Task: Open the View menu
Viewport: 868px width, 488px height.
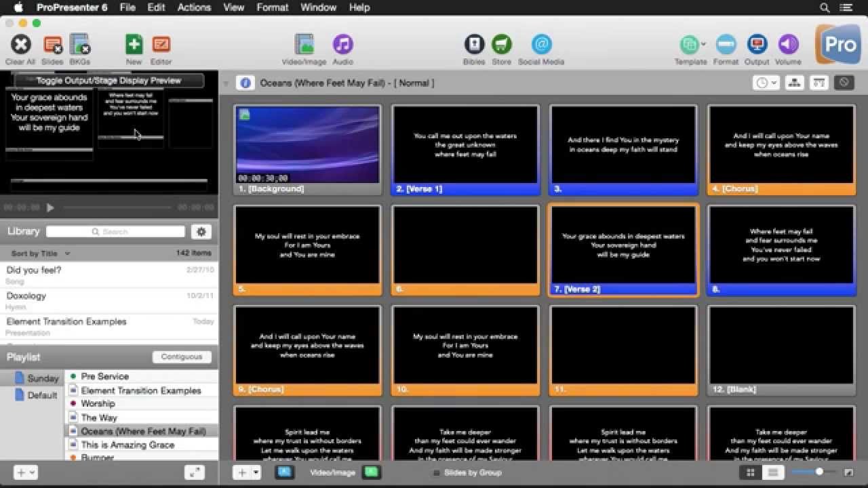Action: click(233, 7)
